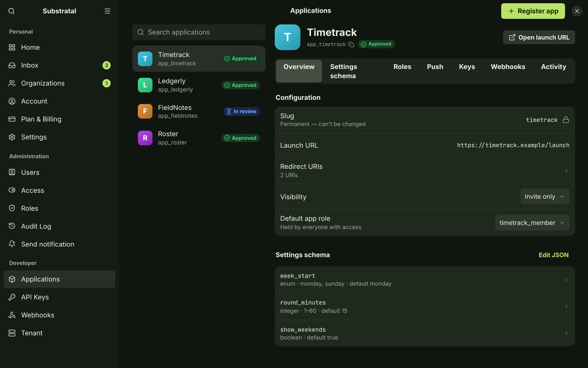Select the FieldNotes application
588x368 pixels.
point(199,112)
